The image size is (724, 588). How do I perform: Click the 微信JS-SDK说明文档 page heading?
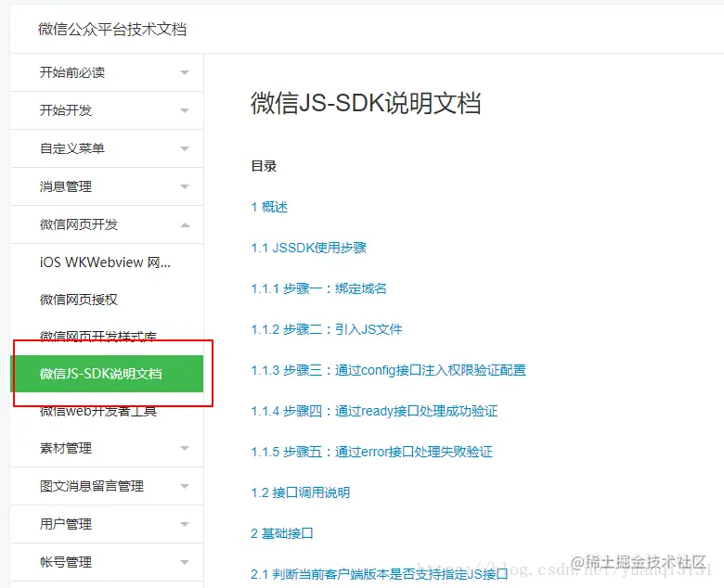366,102
